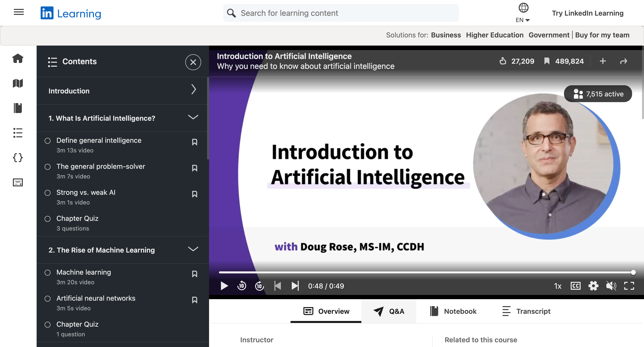This screenshot has width=644, height=347.
Task: Open the LinkedIn Learning home sidebar icon
Action: 18,58
